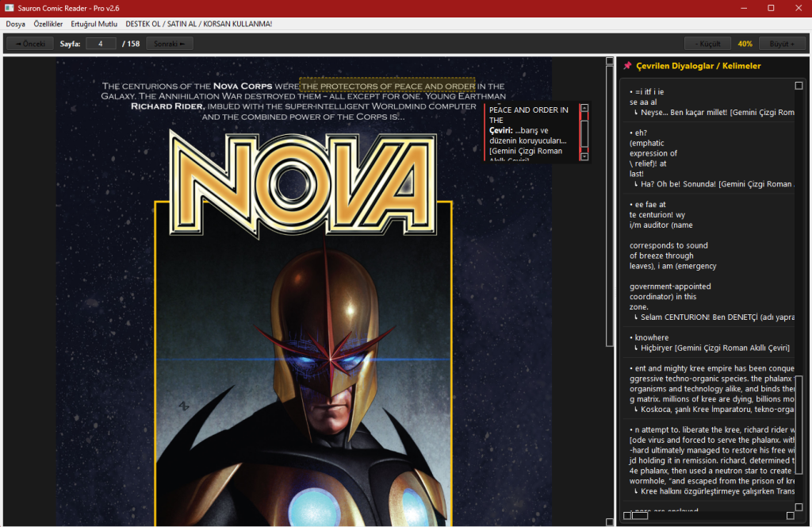Select 'Koskoca, şanlı Kree İmparatoru' translation
812x527 pixels.
[x=714, y=410]
